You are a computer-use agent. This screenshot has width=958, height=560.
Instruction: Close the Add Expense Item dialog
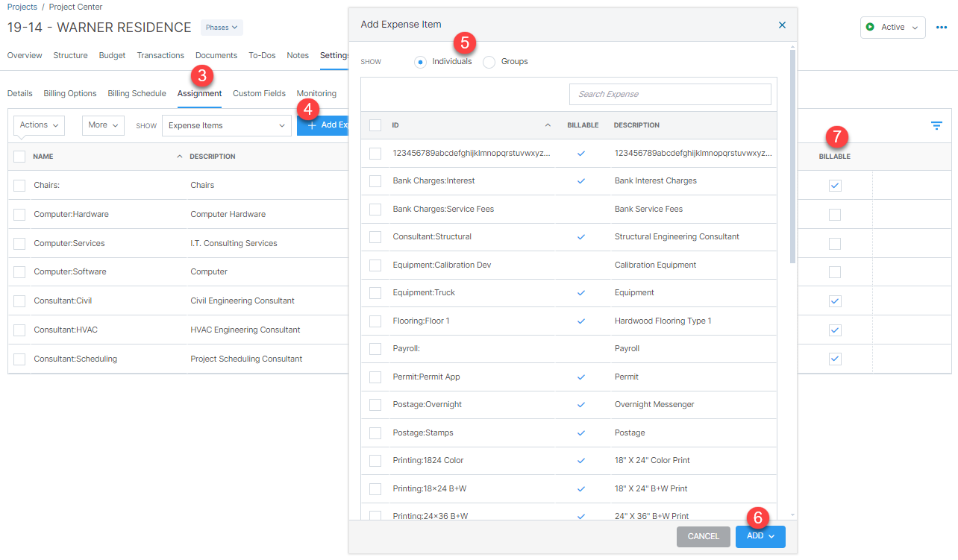[x=782, y=25]
